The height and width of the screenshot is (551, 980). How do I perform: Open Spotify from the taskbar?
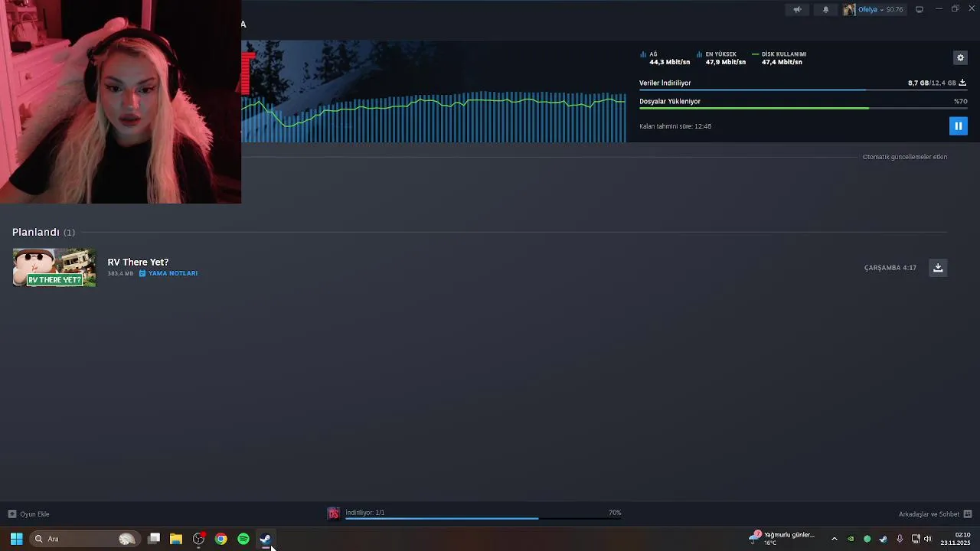tap(243, 539)
